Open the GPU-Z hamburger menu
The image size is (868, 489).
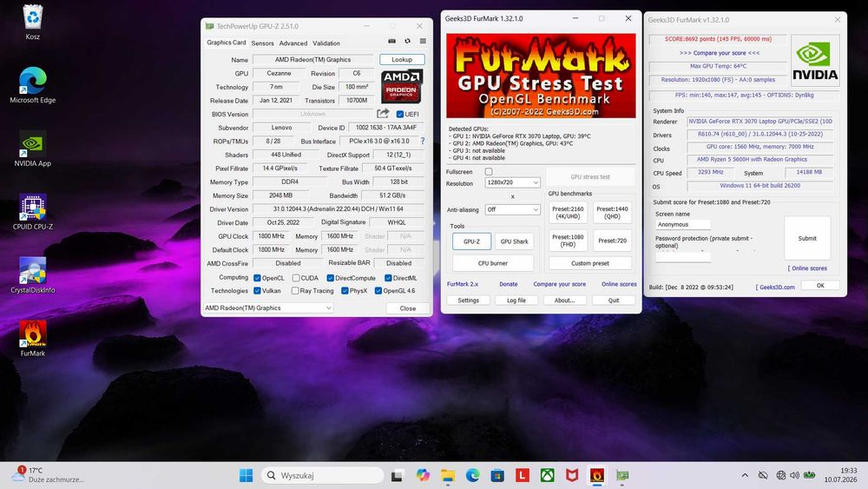423,42
